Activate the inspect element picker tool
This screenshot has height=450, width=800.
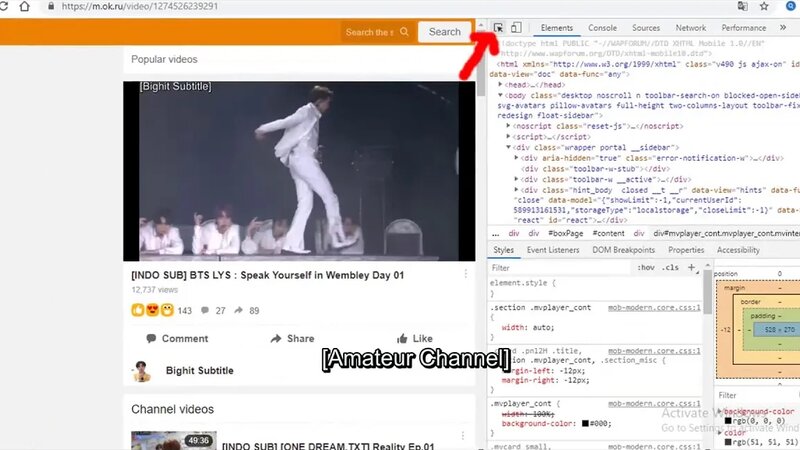tap(498, 28)
